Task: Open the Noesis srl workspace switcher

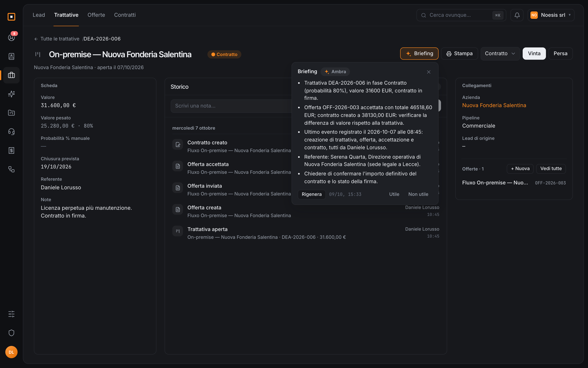Action: (551, 15)
